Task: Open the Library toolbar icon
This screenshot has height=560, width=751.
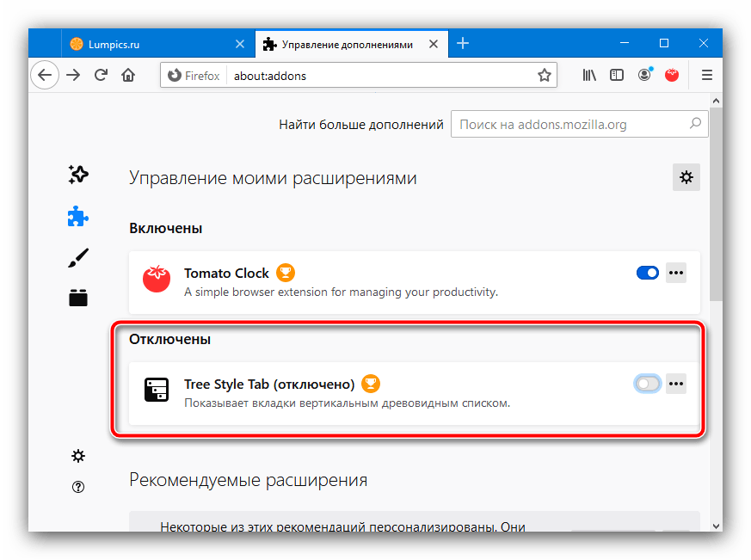Action: (589, 75)
